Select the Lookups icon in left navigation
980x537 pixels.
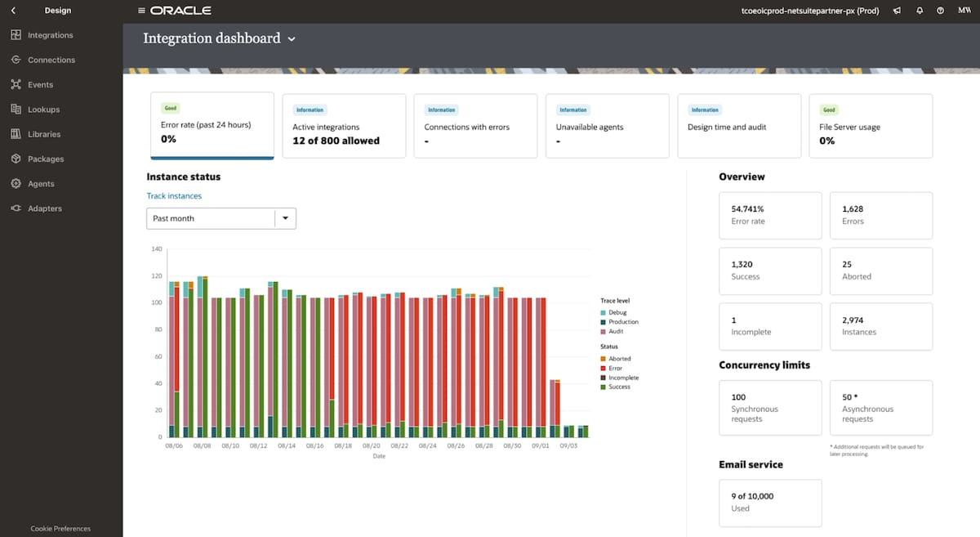(x=16, y=110)
